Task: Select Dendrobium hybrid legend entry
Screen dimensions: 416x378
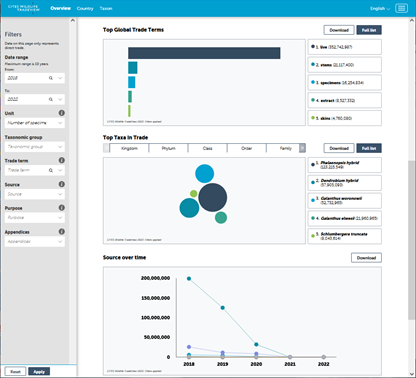Action: pos(344,182)
